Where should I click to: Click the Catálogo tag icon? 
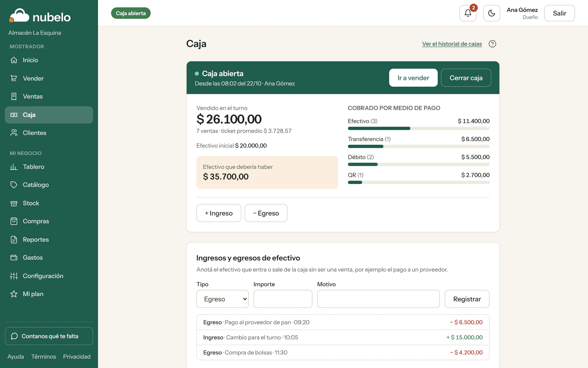(x=14, y=185)
